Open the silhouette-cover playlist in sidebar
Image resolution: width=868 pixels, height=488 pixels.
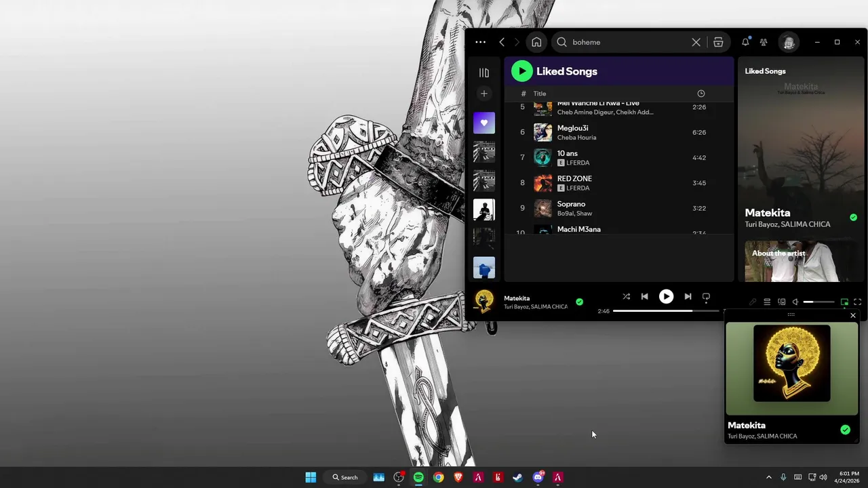(x=484, y=209)
